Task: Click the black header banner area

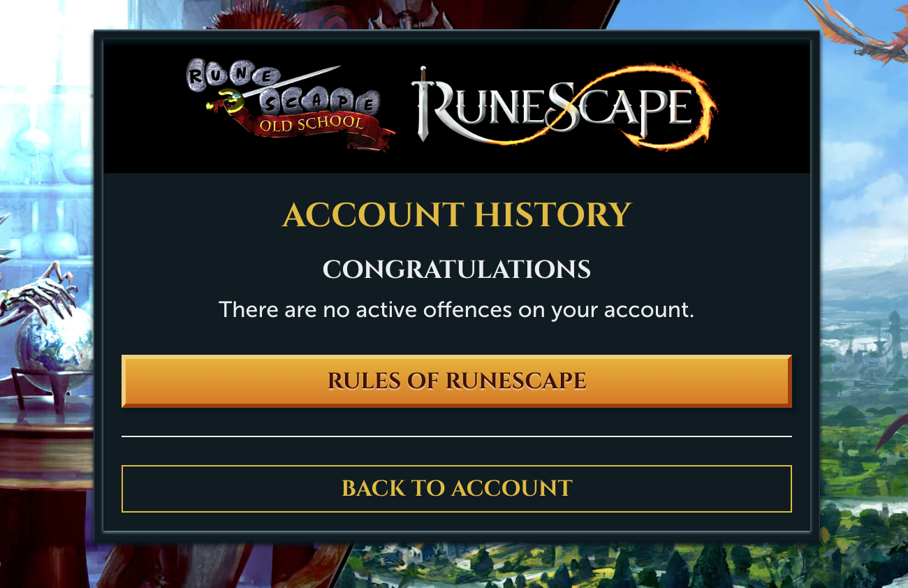Action: pos(457,107)
